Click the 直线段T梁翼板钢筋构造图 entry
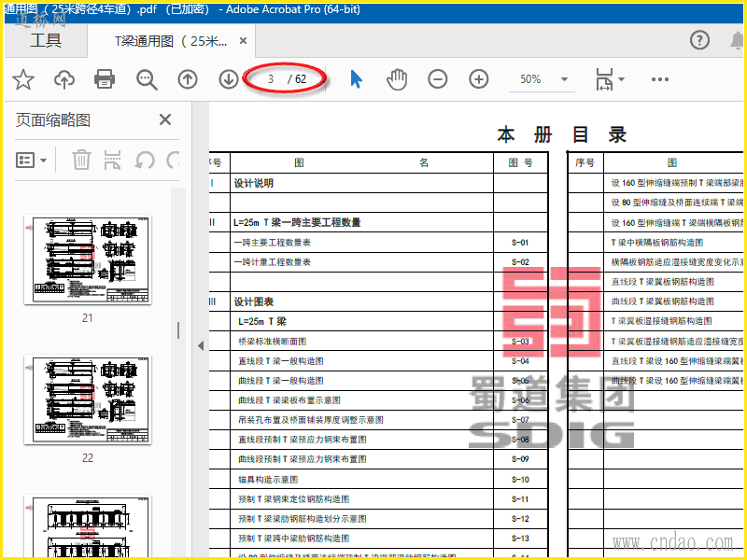This screenshot has width=747, height=560. [663, 282]
